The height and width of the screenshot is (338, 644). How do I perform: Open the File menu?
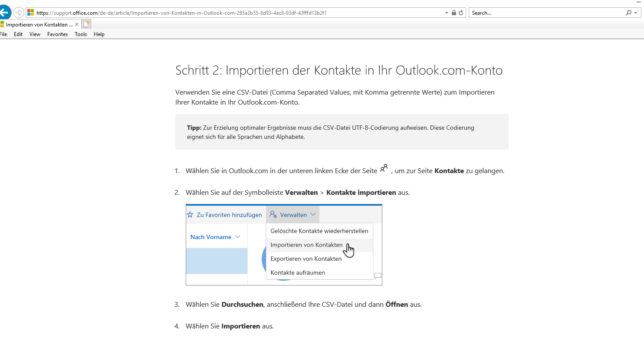coord(3,34)
